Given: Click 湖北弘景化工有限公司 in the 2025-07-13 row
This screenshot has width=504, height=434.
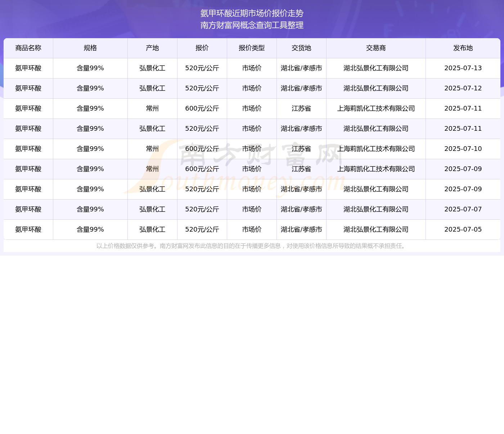Looking at the screenshot, I should (376, 68).
